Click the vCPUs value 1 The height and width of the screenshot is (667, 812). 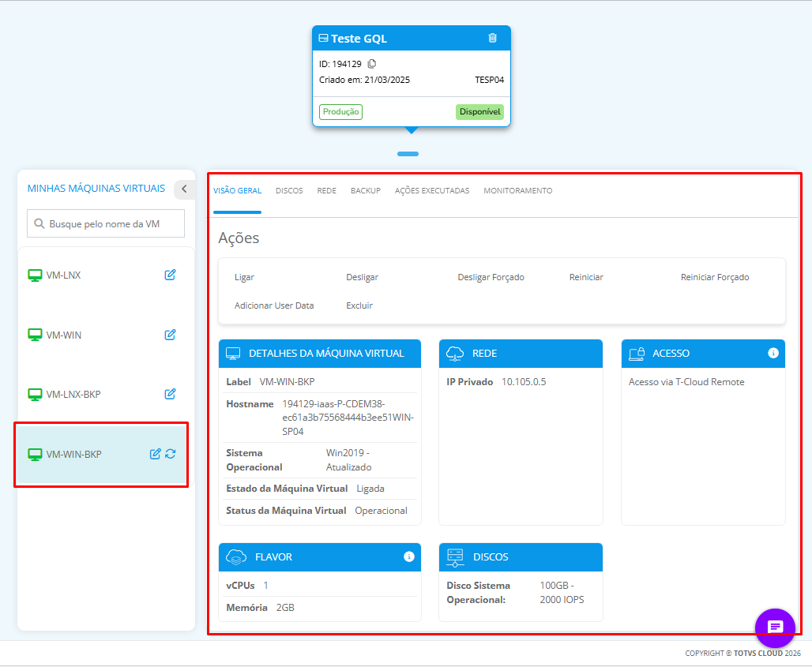click(265, 586)
